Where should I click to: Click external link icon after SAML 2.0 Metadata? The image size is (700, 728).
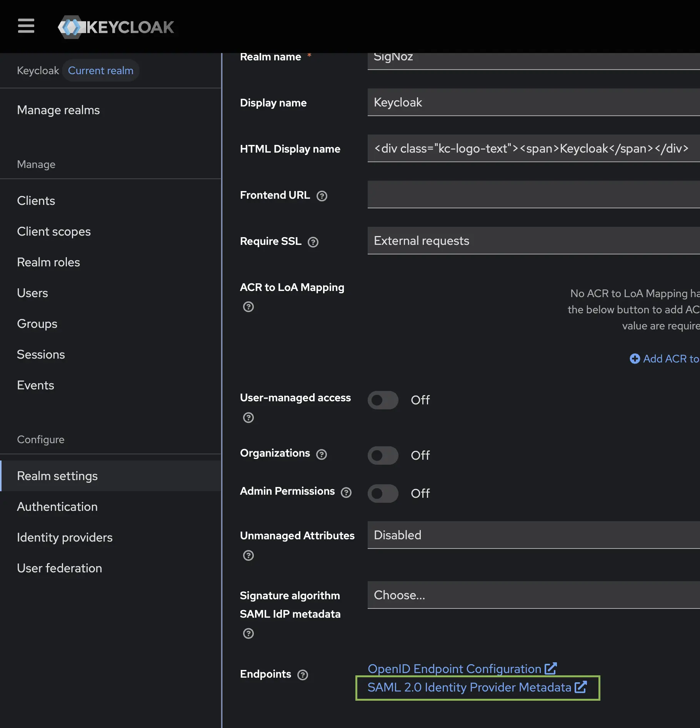click(581, 687)
